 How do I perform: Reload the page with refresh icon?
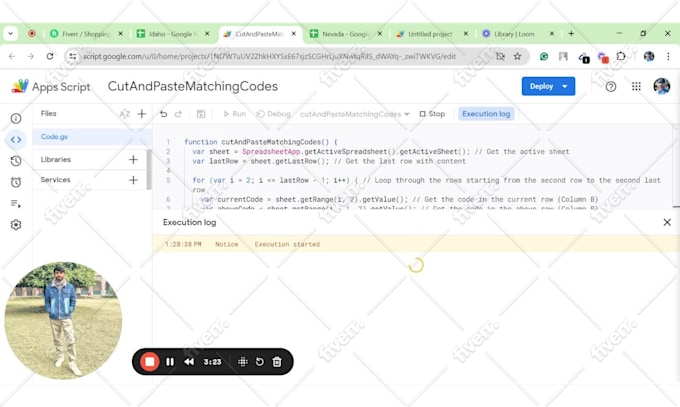pyautogui.click(x=50, y=56)
